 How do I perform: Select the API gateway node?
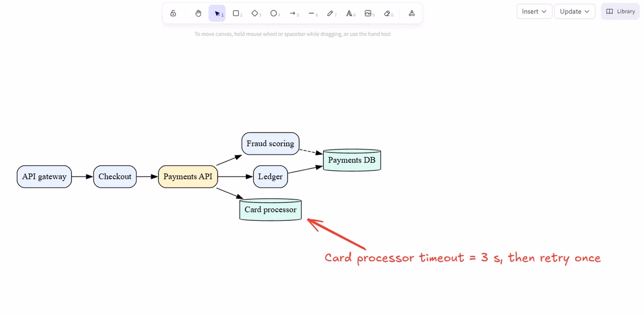pyautogui.click(x=44, y=177)
